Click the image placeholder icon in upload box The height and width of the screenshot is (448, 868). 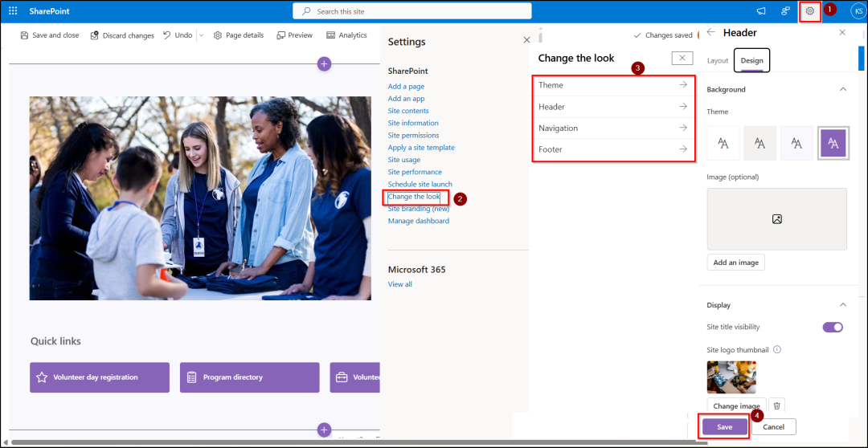click(x=776, y=219)
